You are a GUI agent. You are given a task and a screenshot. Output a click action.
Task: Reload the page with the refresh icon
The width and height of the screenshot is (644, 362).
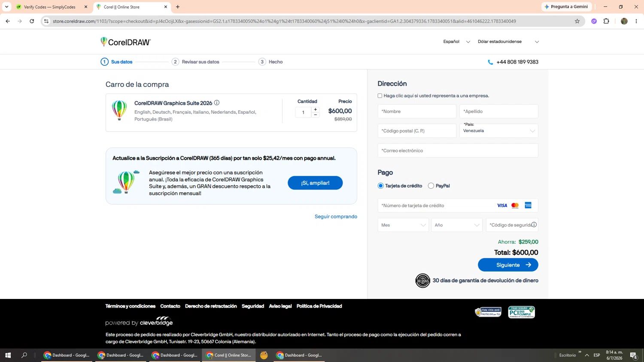32,21
